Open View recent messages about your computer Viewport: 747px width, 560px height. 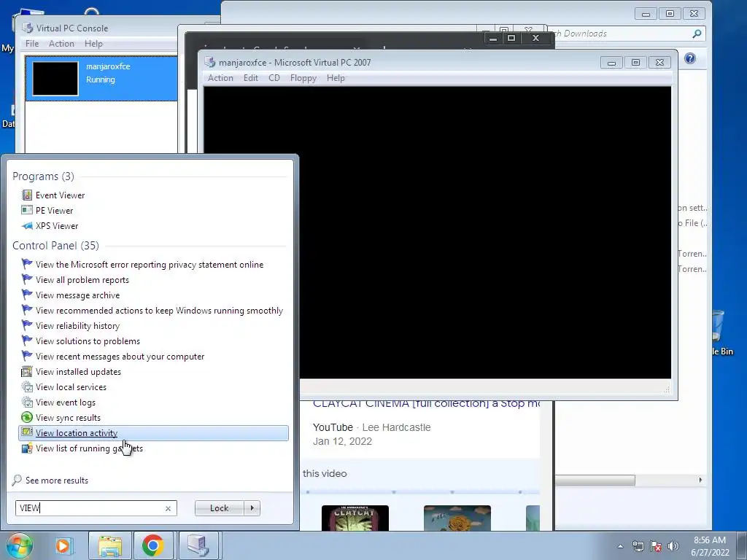tap(120, 356)
